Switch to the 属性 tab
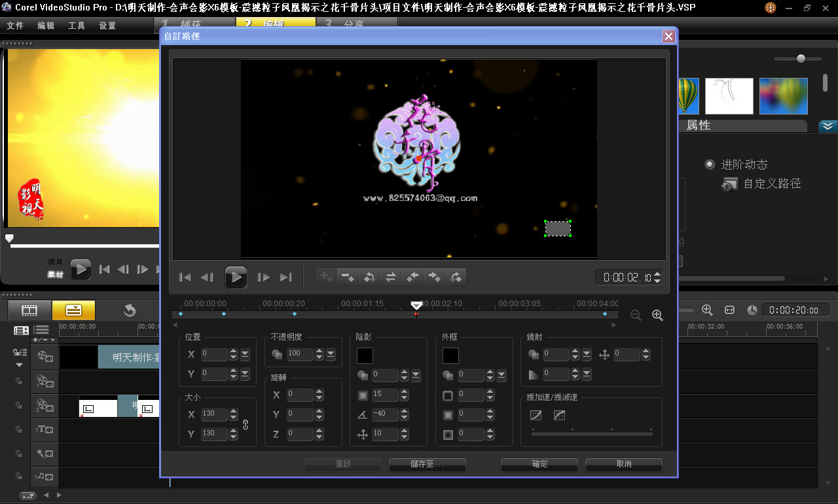 click(699, 126)
